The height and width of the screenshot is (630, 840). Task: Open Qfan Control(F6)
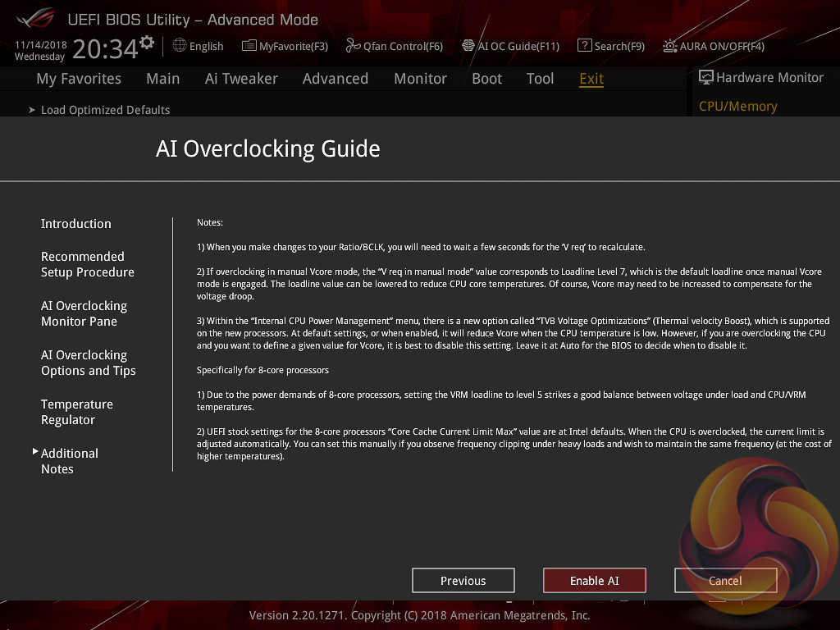click(403, 46)
